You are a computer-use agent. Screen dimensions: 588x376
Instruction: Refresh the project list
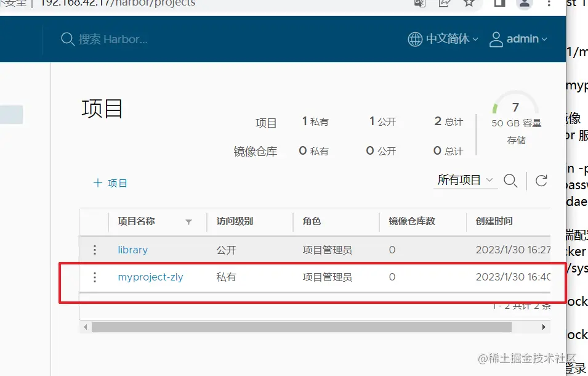(541, 181)
